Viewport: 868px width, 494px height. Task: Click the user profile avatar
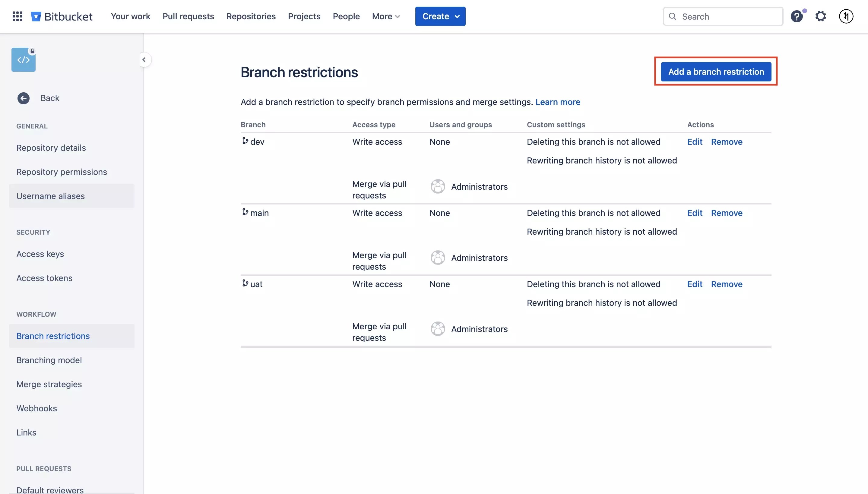pyautogui.click(x=846, y=16)
